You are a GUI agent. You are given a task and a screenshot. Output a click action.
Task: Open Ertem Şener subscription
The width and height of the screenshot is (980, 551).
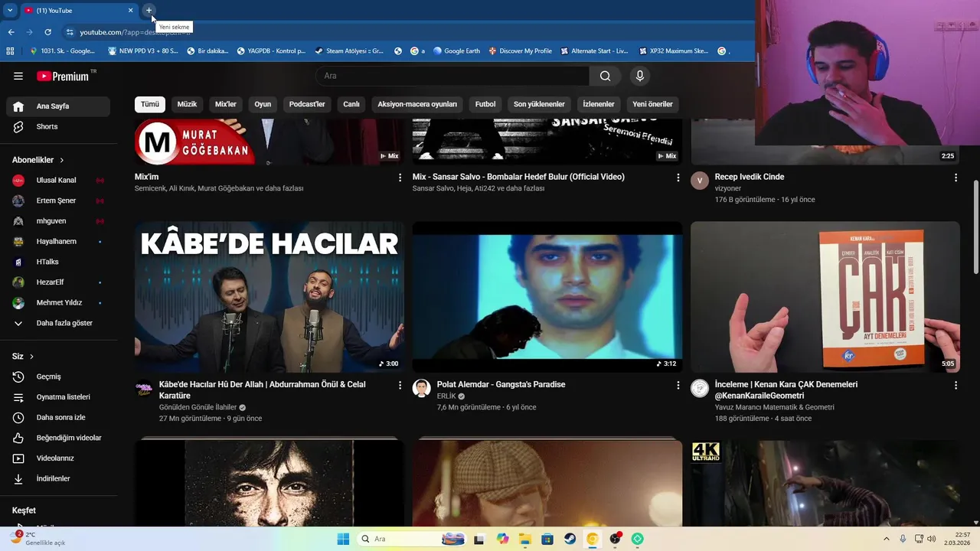[58, 201]
